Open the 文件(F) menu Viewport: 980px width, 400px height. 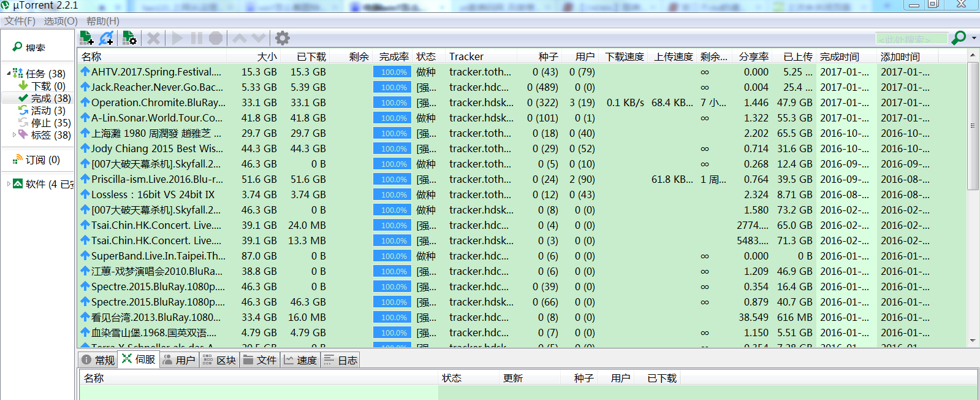click(20, 21)
